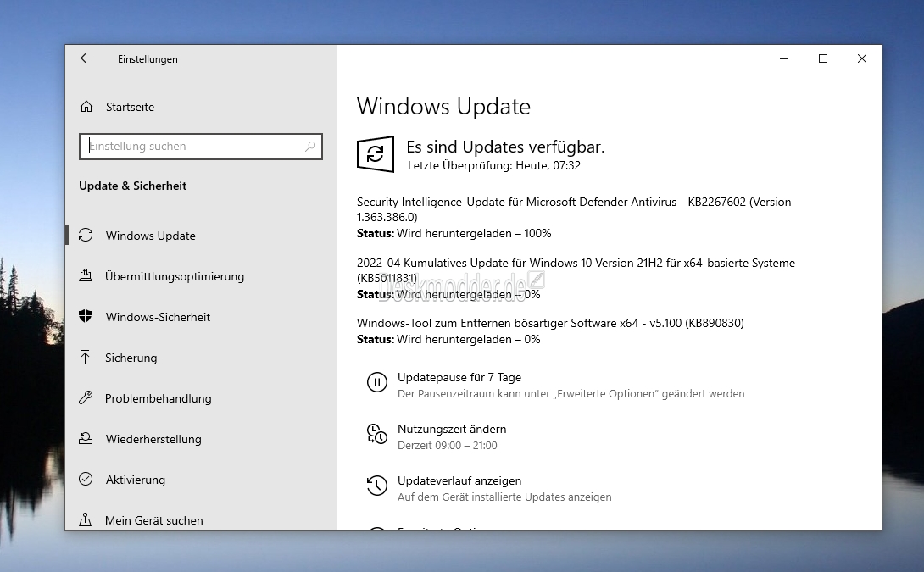Open Windows Update in the sidebar
This screenshot has width=924, height=572.
coord(150,236)
